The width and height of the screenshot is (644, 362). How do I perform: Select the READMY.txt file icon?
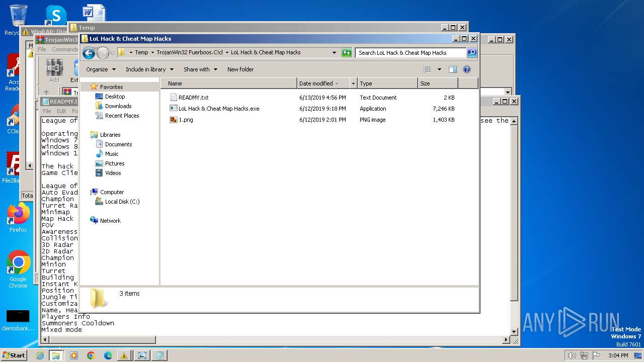(x=174, y=98)
